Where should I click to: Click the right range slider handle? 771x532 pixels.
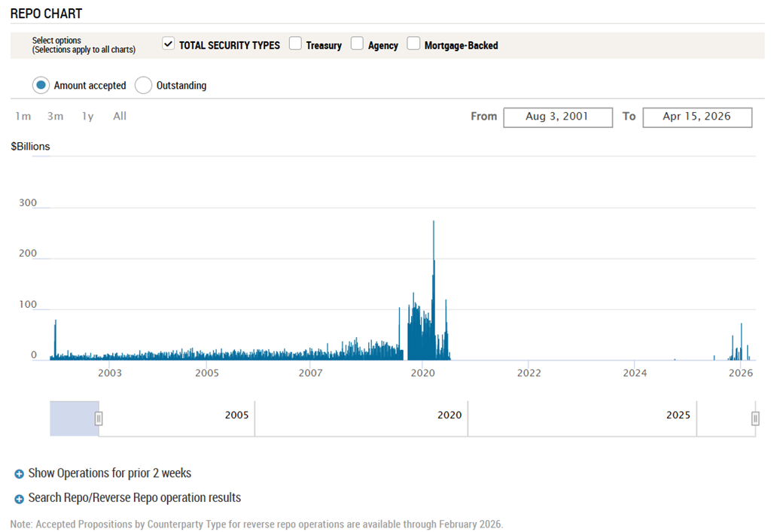[x=755, y=418]
